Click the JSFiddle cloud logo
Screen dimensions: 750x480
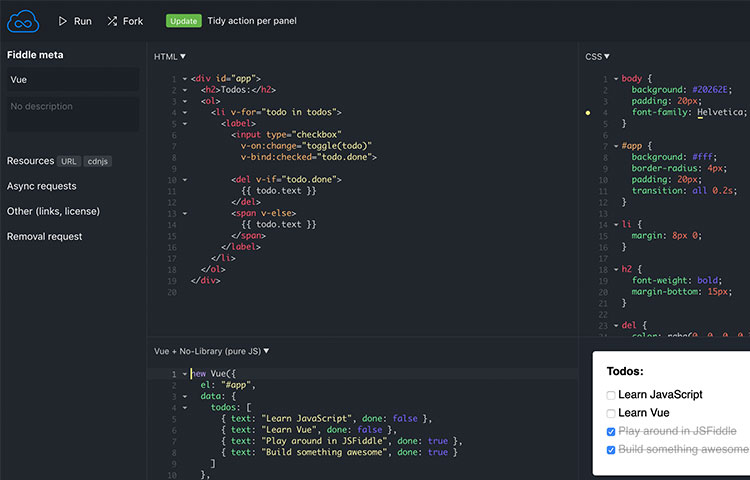click(x=22, y=20)
